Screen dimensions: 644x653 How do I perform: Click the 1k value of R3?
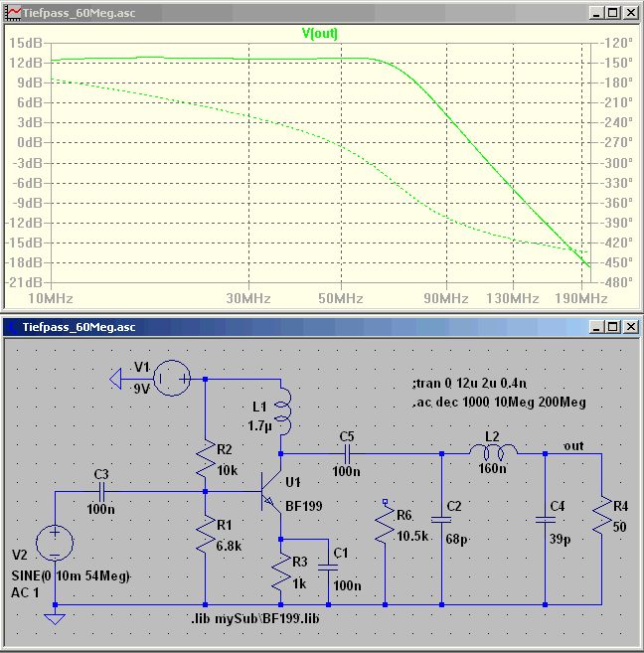(299, 583)
